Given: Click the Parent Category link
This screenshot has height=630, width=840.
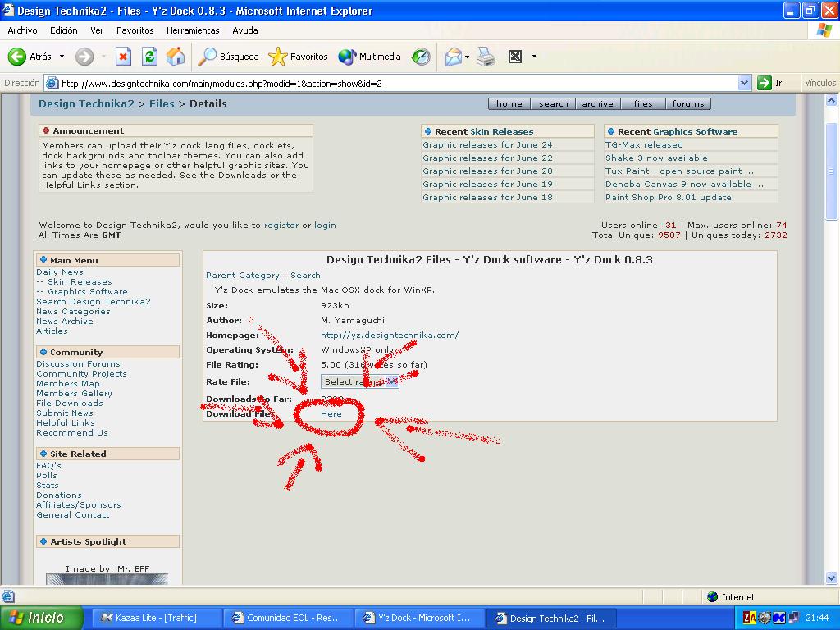Looking at the screenshot, I should pyautogui.click(x=243, y=275).
